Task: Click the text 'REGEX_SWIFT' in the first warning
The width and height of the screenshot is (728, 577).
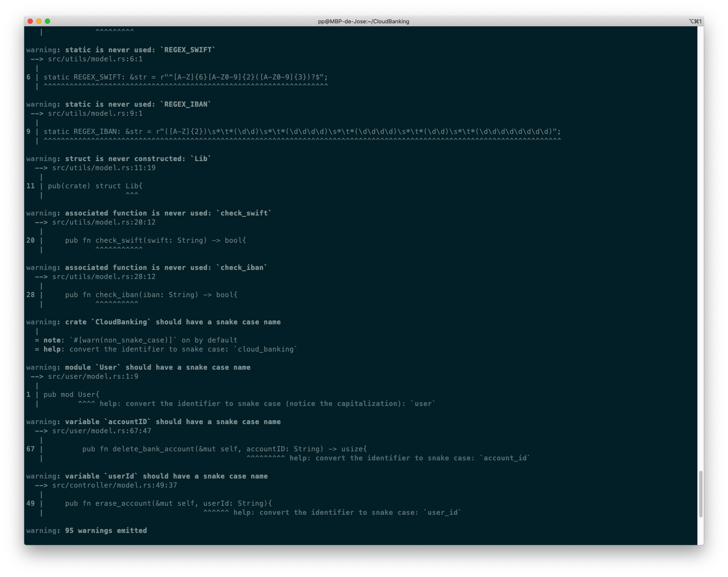Action: coord(188,50)
